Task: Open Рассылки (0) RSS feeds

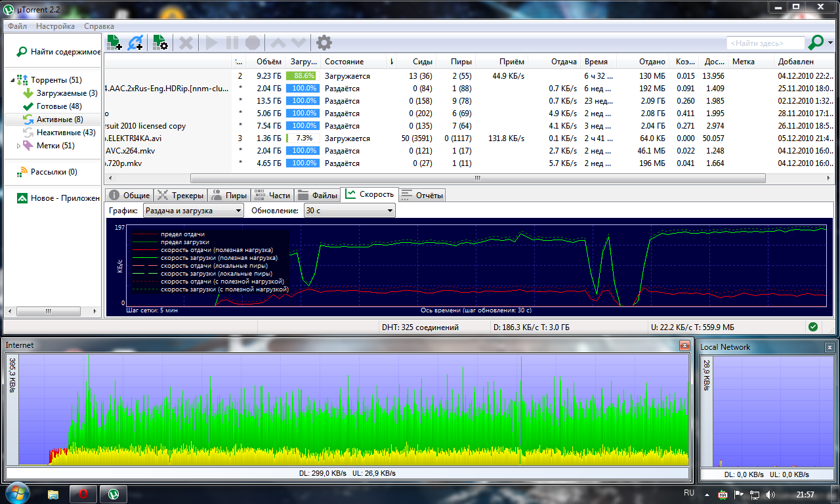Action: (54, 172)
